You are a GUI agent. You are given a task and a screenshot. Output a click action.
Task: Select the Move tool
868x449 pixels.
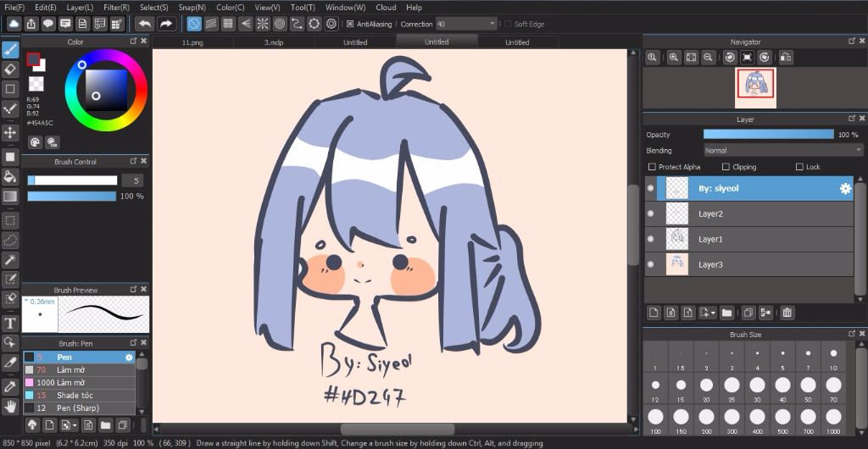[10, 132]
